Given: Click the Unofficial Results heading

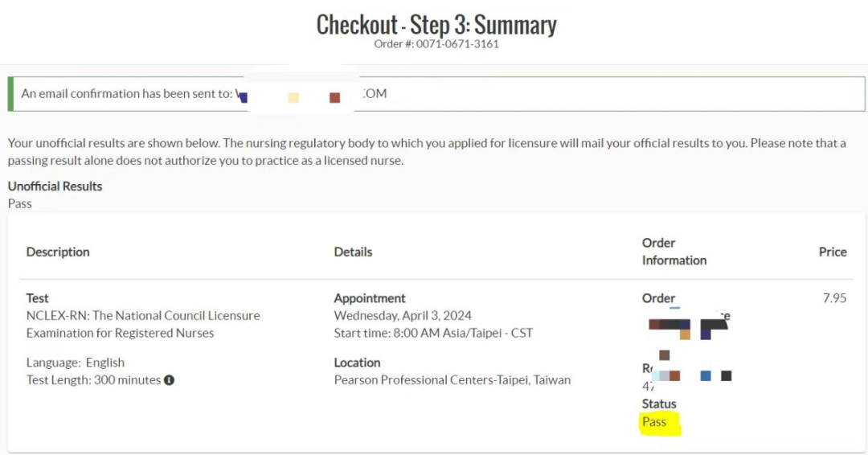Looking at the screenshot, I should click(x=55, y=186).
